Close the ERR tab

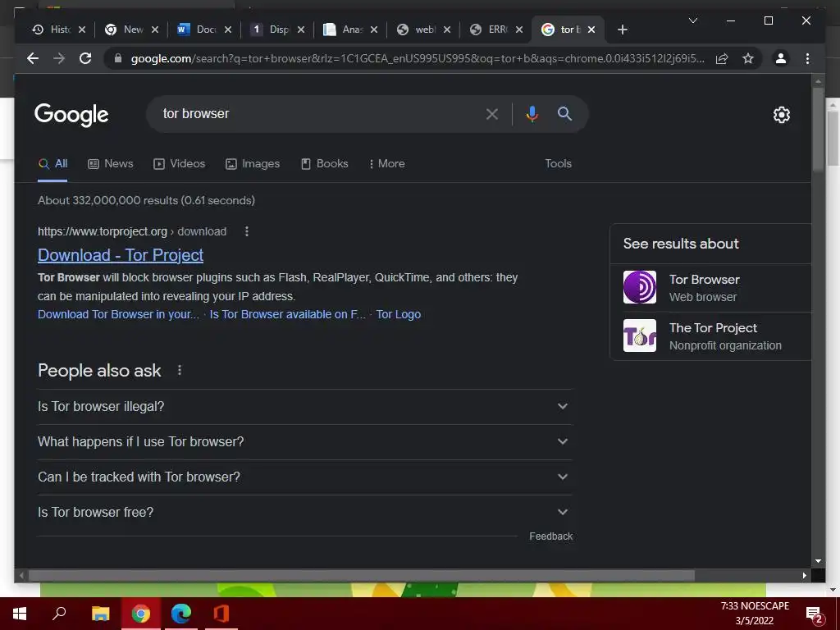[519, 30]
